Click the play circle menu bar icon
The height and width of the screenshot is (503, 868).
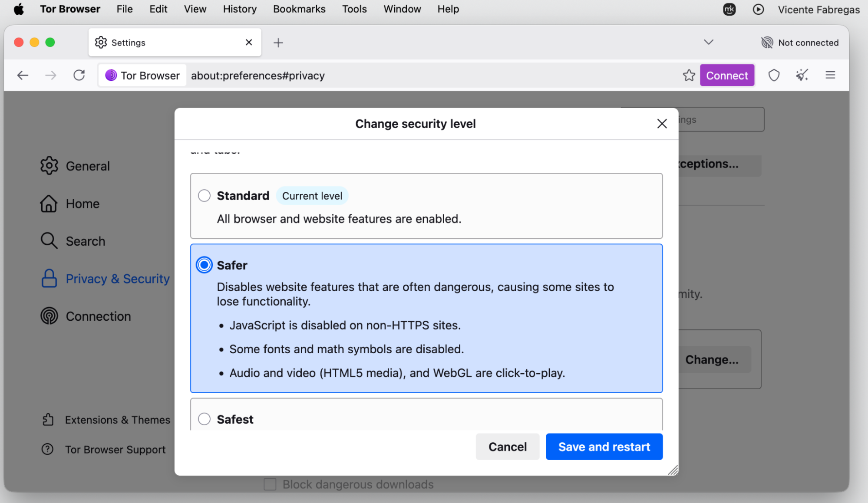[758, 9]
